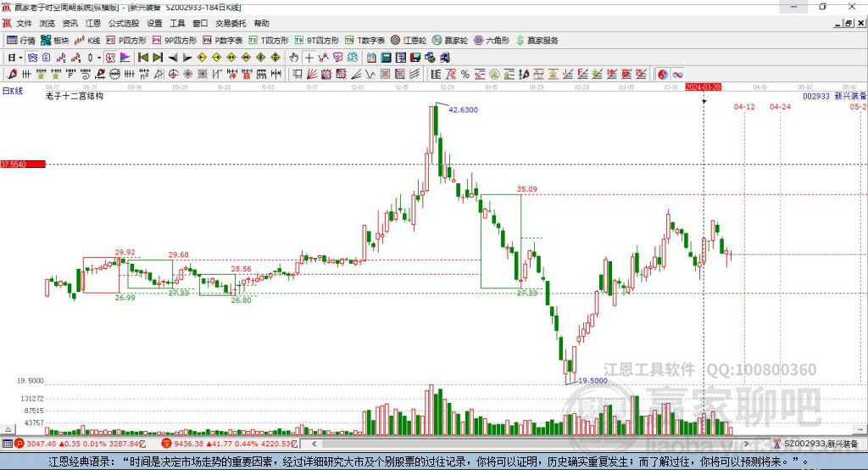Click the first yellow diamond left-arrow icon

point(202,57)
